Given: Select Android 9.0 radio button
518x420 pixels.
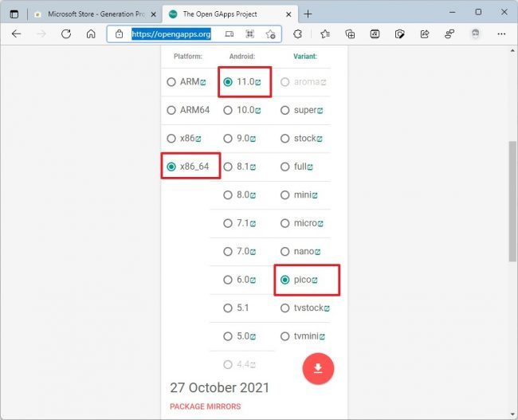Looking at the screenshot, I should [x=228, y=139].
